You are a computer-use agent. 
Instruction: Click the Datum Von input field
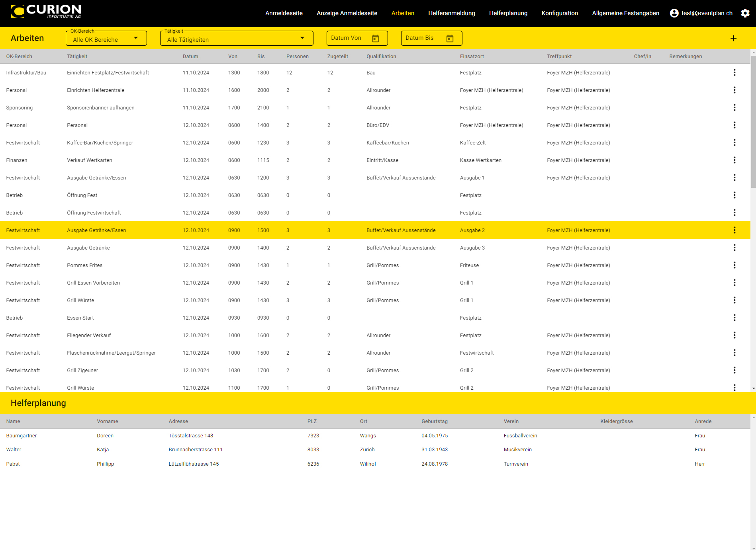point(357,38)
